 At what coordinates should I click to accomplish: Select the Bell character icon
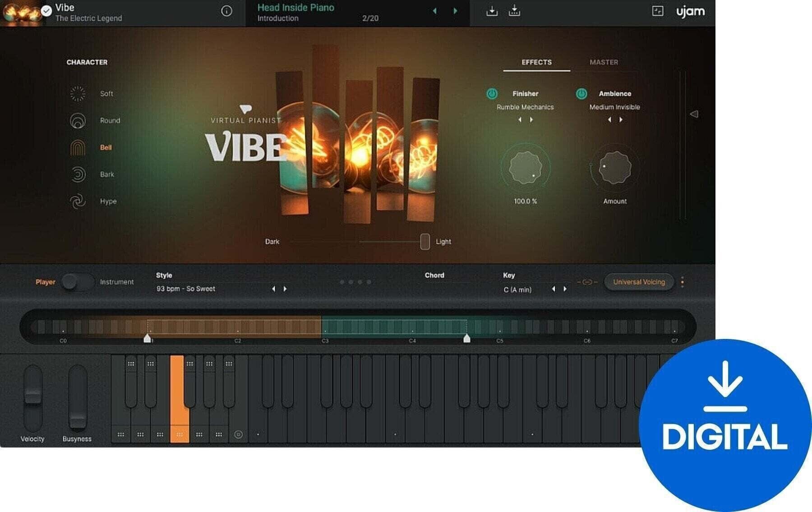(78, 147)
